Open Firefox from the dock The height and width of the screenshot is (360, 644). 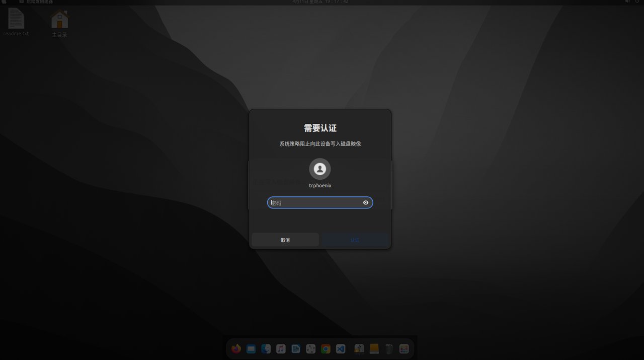(236, 349)
